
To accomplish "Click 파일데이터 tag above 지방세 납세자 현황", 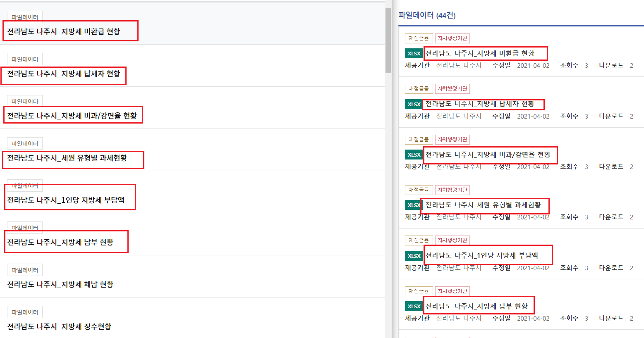I will pos(25,59).
